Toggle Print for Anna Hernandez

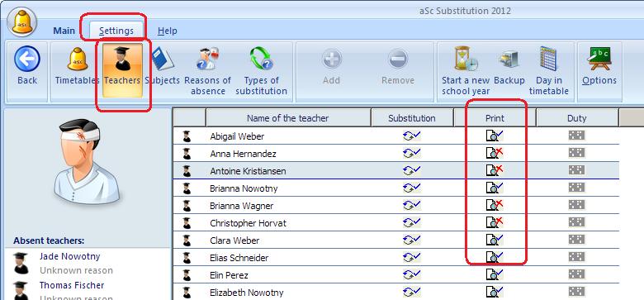[x=495, y=153]
